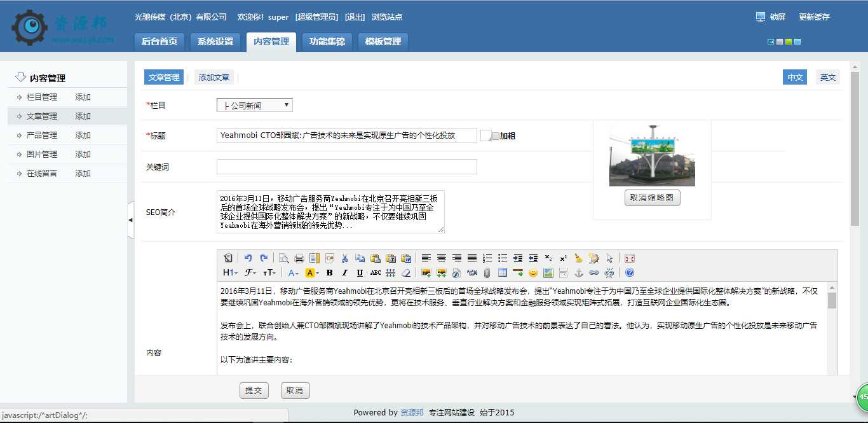
Task: Open 产品管理 in sidebar
Action: [42, 135]
